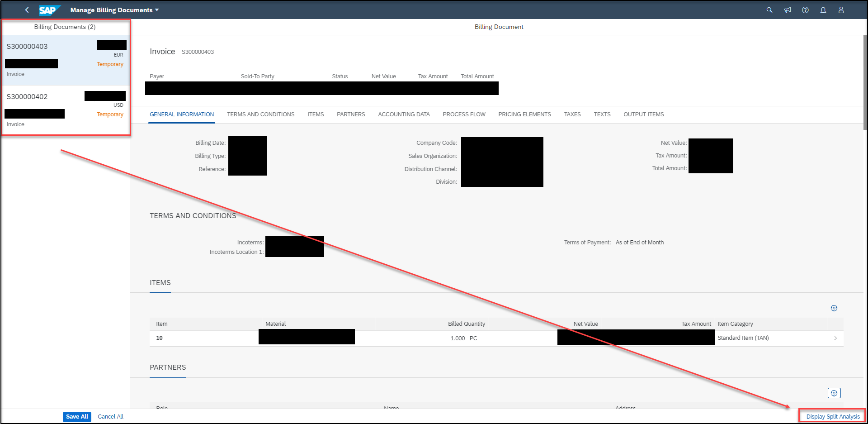Switch to Process Flow tab
This screenshot has width=868, height=424.
point(464,114)
